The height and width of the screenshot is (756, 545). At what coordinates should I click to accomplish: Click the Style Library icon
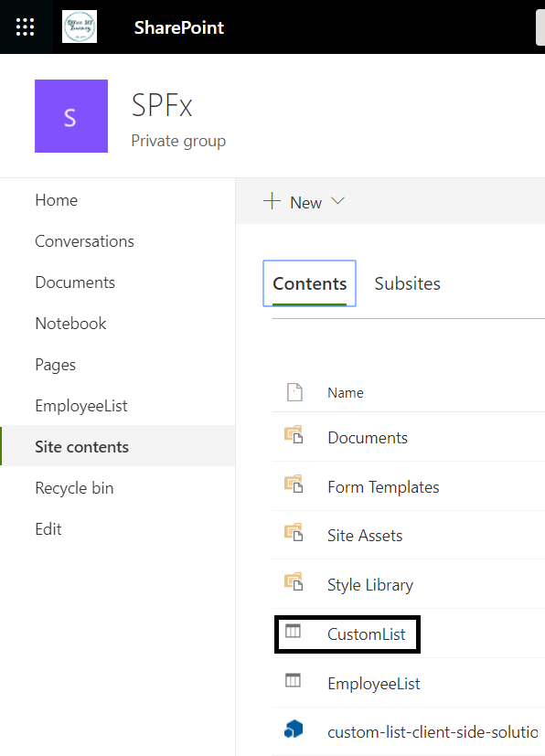click(x=294, y=581)
